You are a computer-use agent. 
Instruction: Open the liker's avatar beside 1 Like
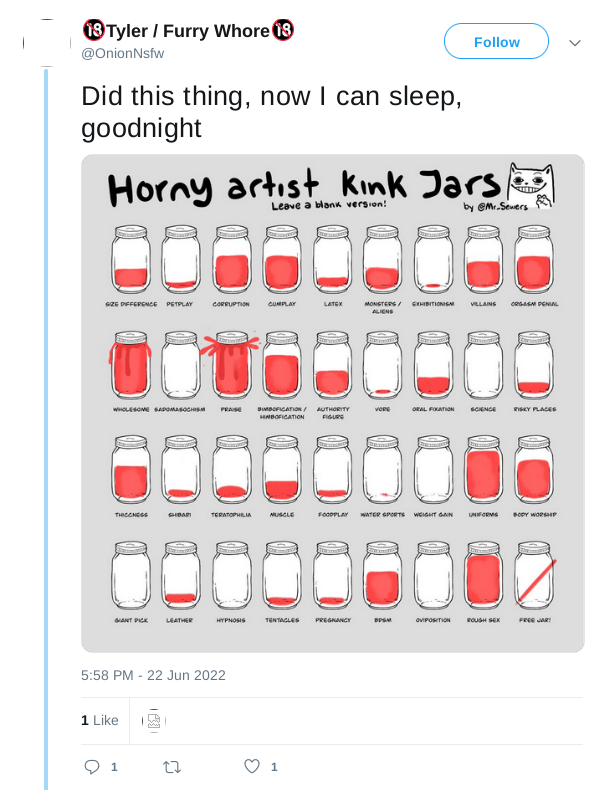click(154, 720)
